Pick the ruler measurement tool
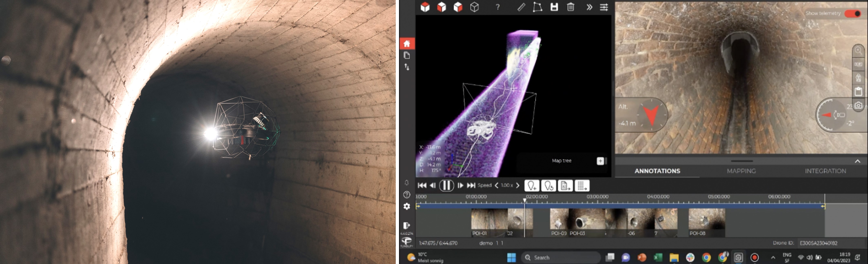The width and height of the screenshot is (868, 264). pyautogui.click(x=521, y=7)
